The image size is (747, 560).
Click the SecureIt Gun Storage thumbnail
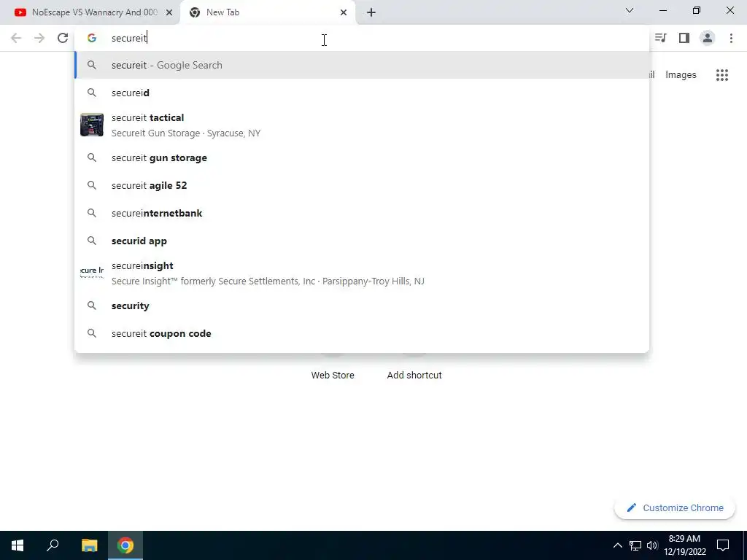pos(92,125)
